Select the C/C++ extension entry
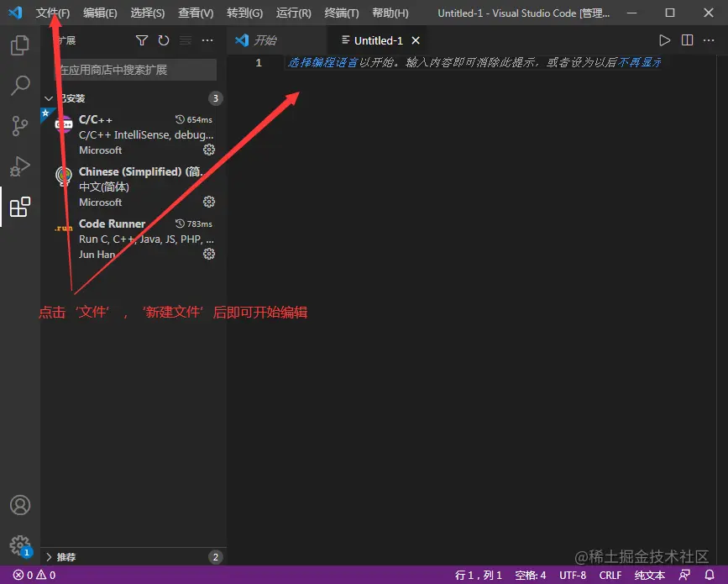This screenshot has width=728, height=584. pos(134,134)
